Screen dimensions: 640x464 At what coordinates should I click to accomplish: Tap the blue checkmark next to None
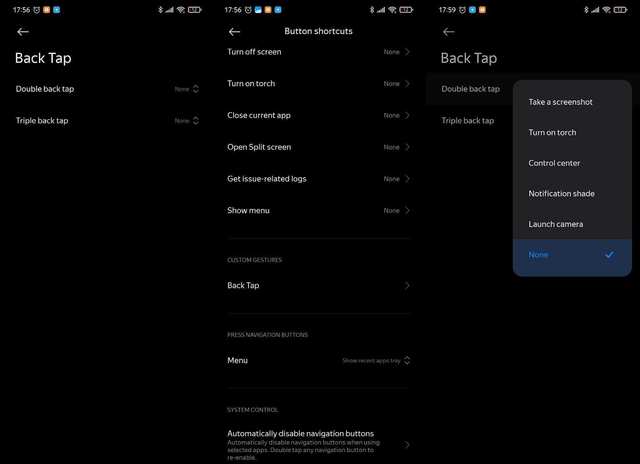(x=609, y=255)
